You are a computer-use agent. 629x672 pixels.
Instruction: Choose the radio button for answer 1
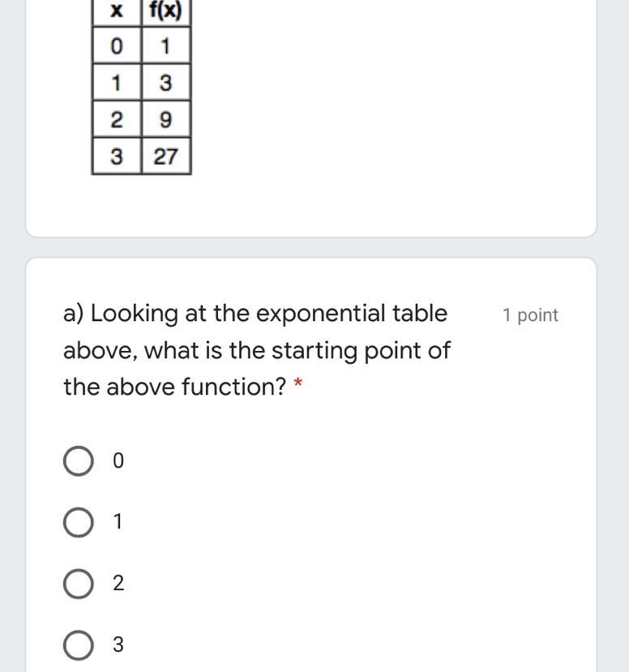78,523
